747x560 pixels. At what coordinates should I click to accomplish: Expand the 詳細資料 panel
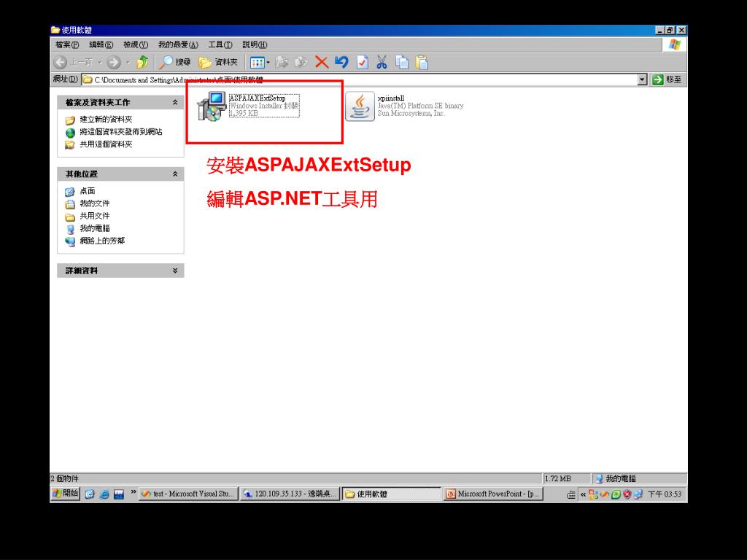(x=175, y=271)
